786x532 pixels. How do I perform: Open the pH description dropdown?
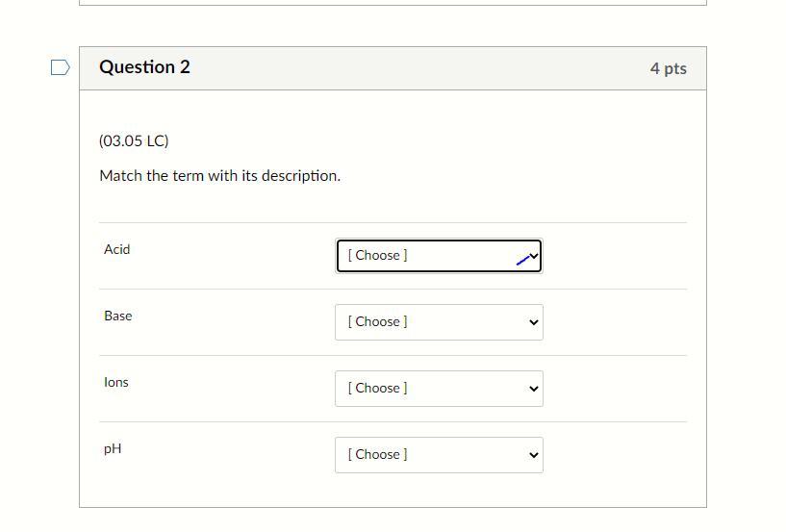pyautogui.click(x=438, y=455)
